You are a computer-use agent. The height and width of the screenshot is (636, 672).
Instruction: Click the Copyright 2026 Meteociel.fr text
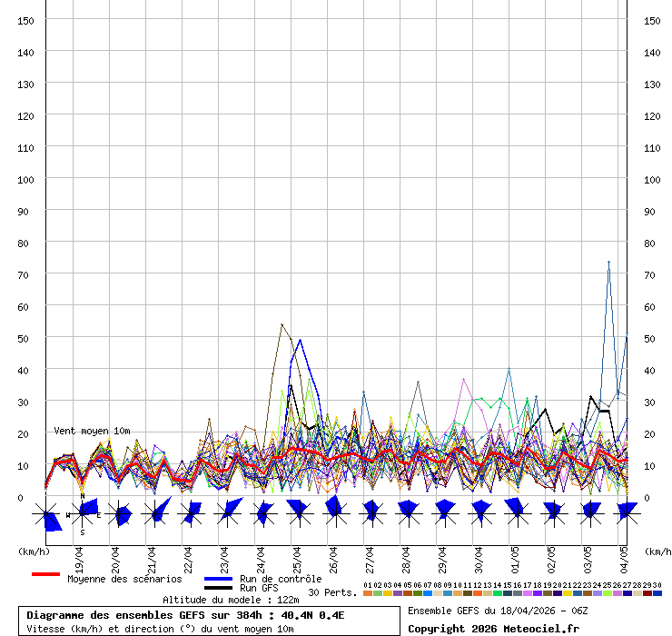coord(493,629)
